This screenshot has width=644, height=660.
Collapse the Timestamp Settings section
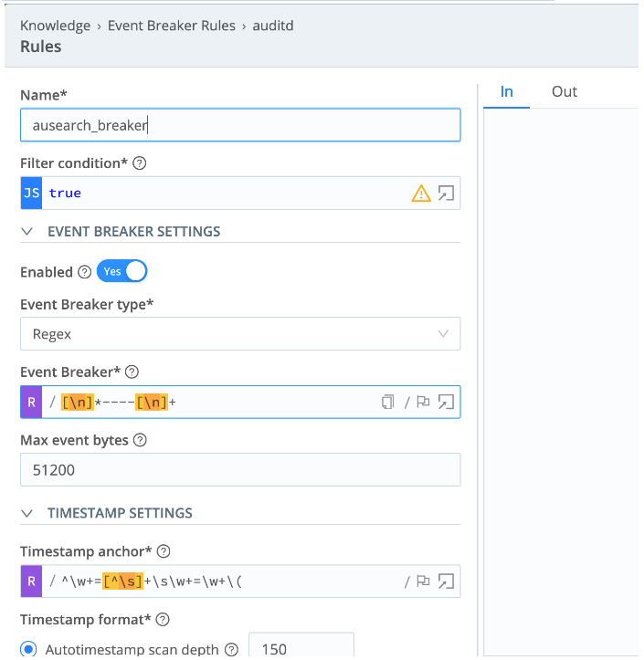27,513
